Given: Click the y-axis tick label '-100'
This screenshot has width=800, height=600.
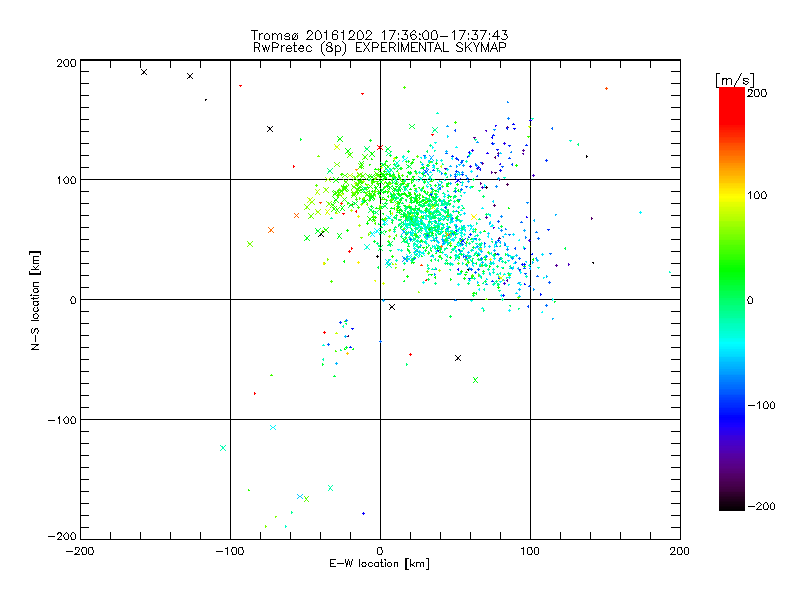Looking at the screenshot, I should pyautogui.click(x=63, y=420).
